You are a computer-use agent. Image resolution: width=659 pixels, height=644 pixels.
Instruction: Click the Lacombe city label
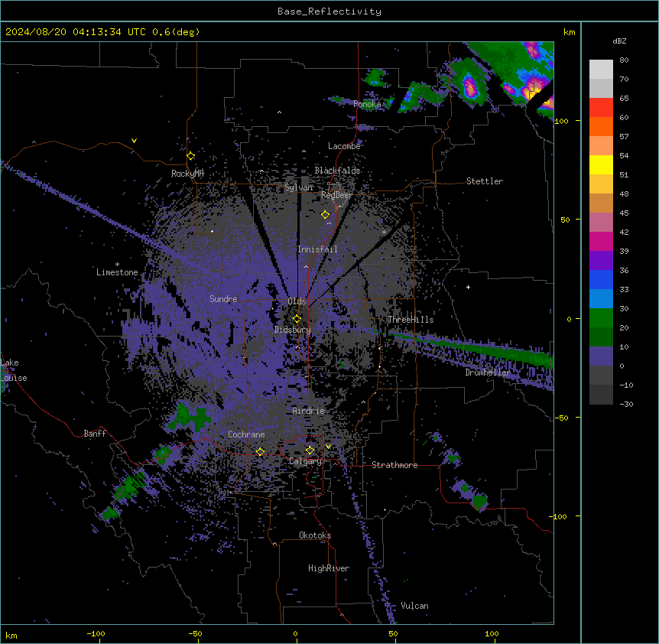coord(344,146)
